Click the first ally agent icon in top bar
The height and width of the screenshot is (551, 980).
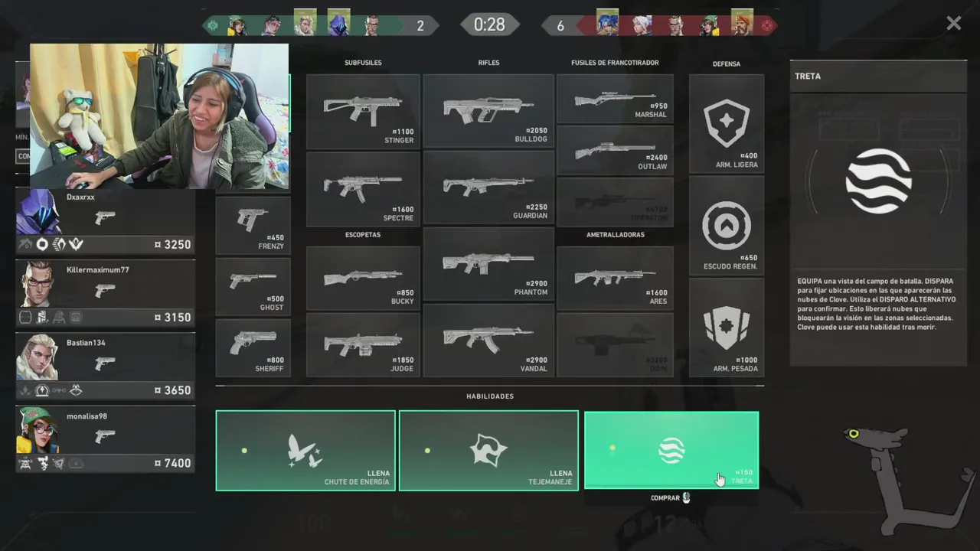(x=237, y=25)
